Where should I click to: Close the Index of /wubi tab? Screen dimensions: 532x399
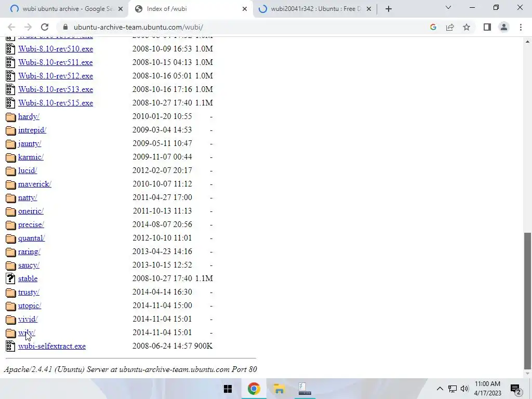coord(245,9)
